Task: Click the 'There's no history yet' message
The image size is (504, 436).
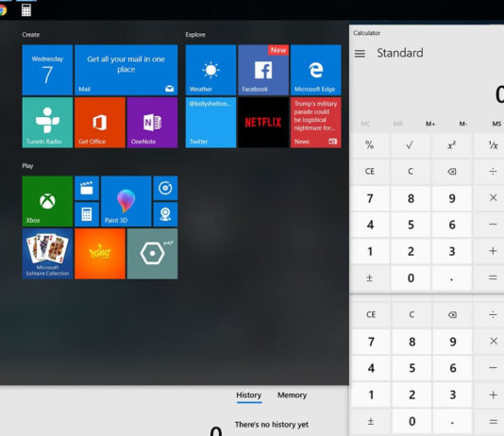Action: [272, 425]
